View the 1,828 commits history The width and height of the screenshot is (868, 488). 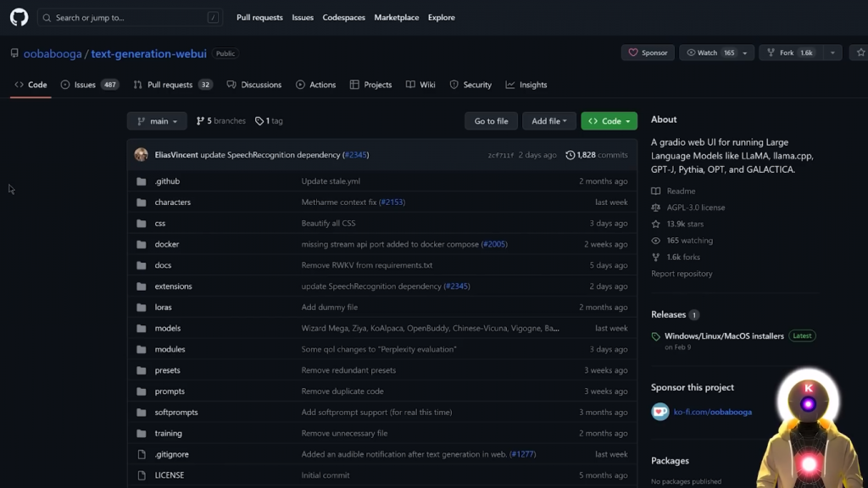596,155
